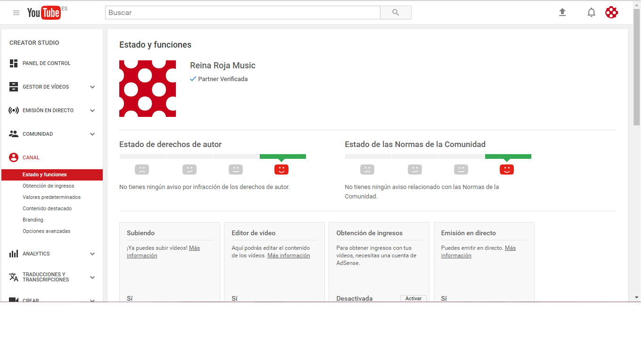644x362 pixels.
Task: Expand the Emisión en directo chevron
Action: [x=92, y=110]
